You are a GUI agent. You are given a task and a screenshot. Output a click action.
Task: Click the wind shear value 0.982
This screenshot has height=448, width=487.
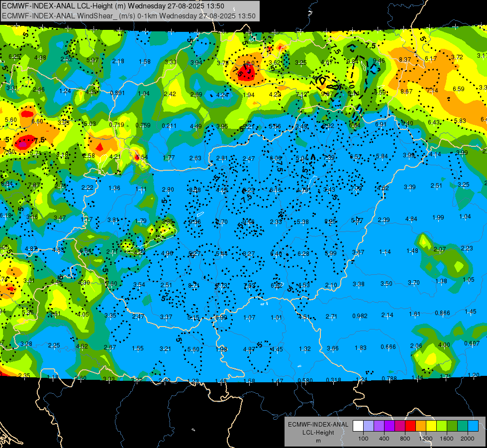(x=360, y=316)
